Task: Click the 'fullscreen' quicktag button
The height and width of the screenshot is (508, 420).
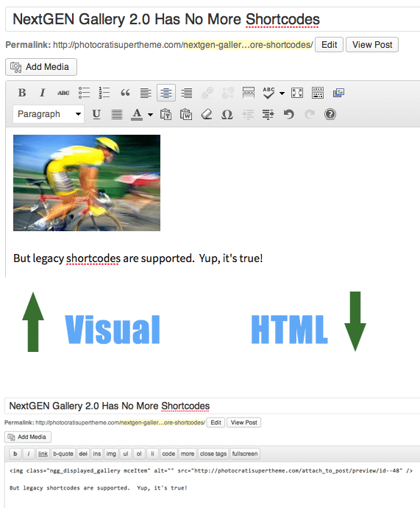Action: click(245, 454)
